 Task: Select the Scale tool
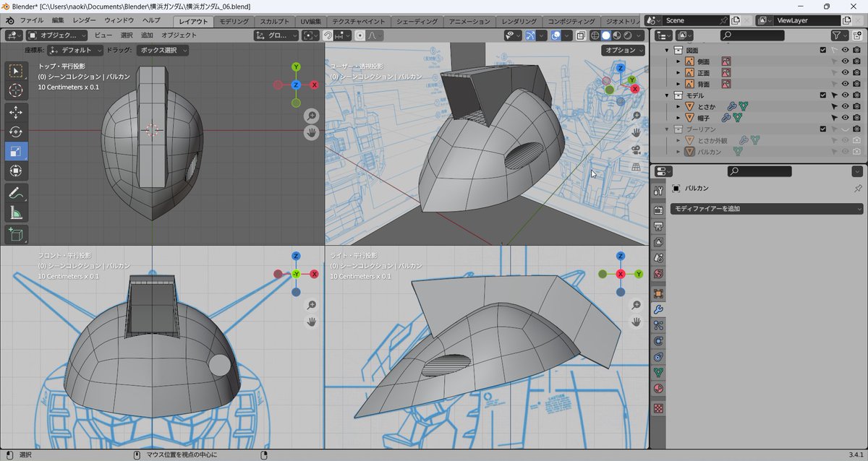[x=16, y=151]
